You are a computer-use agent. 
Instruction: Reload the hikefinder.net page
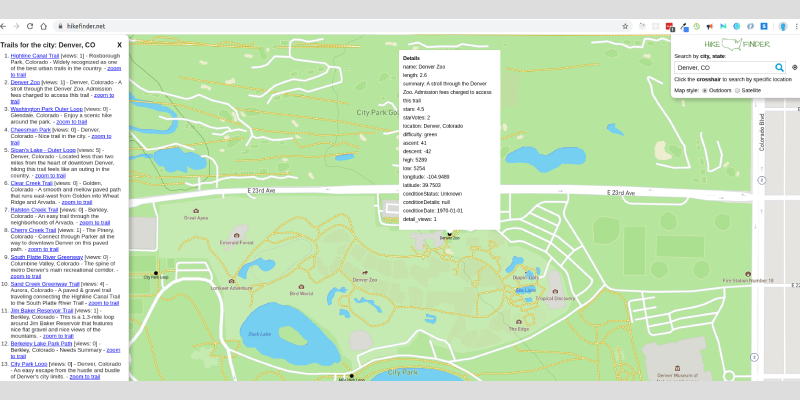pos(30,26)
